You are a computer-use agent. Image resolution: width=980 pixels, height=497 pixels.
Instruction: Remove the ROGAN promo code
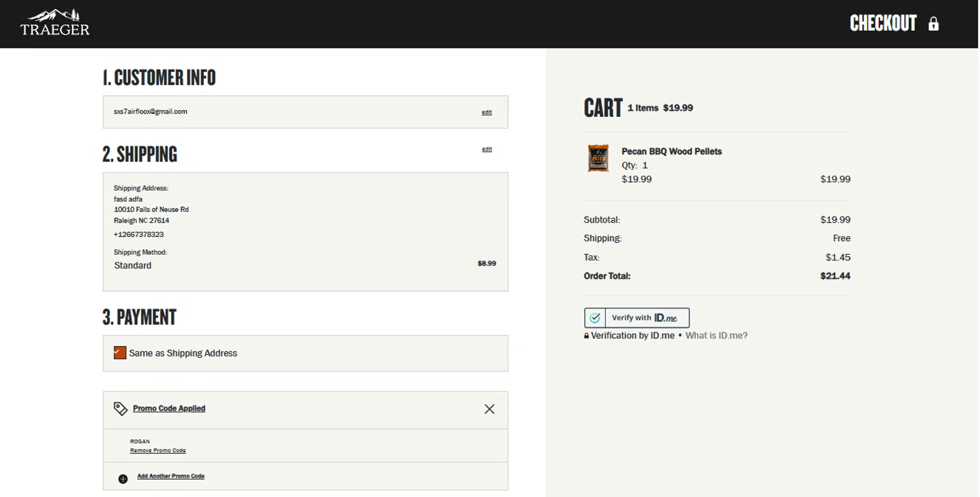[x=157, y=451]
